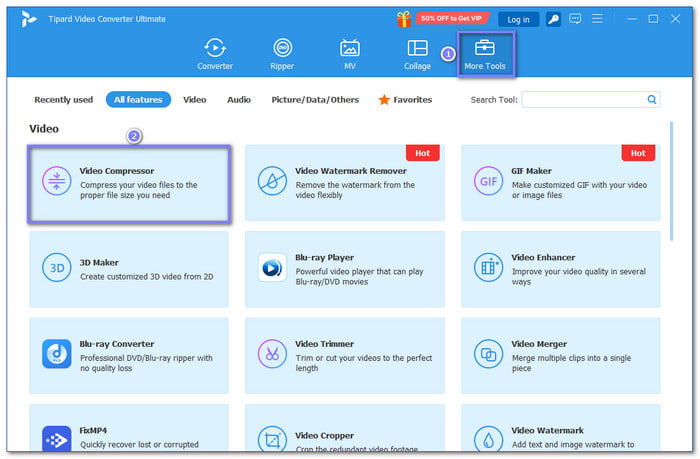Switch to the Converter tab
The width and height of the screenshot is (700, 459).
215,54
